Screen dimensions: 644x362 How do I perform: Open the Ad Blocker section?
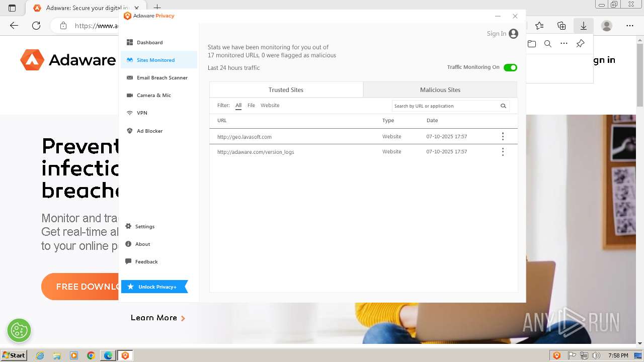pyautogui.click(x=158, y=131)
